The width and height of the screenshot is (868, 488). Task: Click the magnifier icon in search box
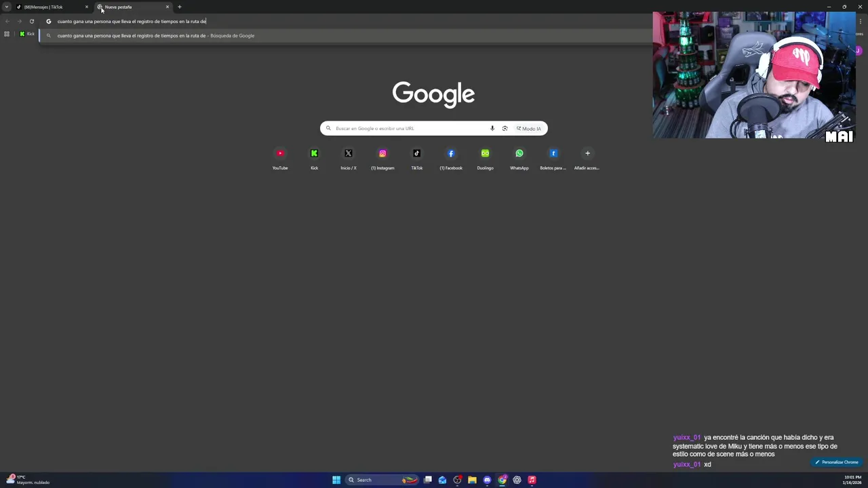pos(328,128)
